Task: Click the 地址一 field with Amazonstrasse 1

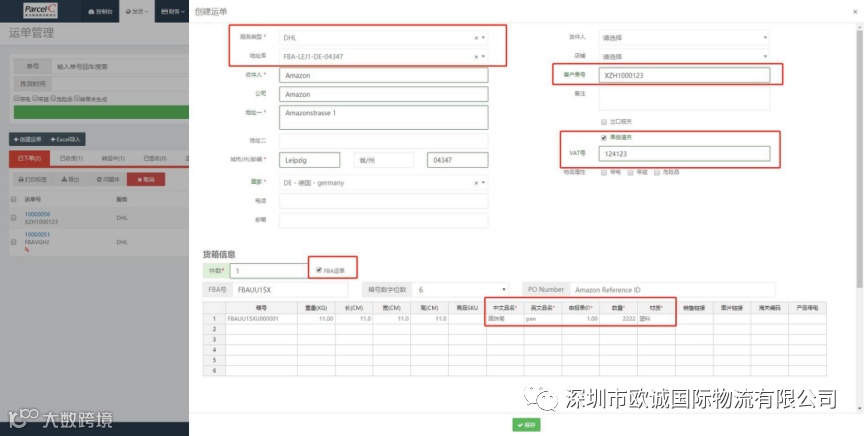Action: [383, 117]
